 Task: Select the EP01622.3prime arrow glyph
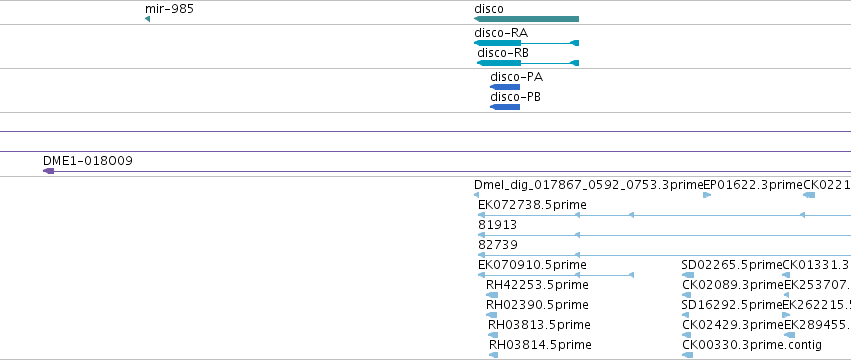707,195
